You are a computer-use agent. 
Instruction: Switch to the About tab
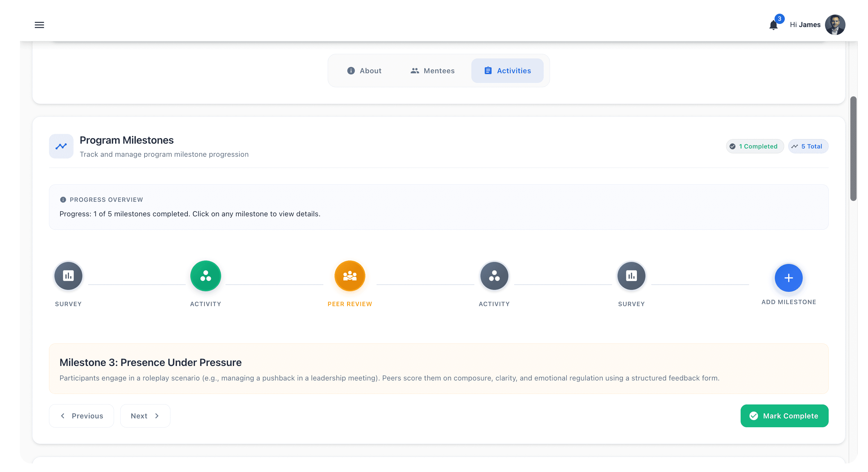click(364, 71)
